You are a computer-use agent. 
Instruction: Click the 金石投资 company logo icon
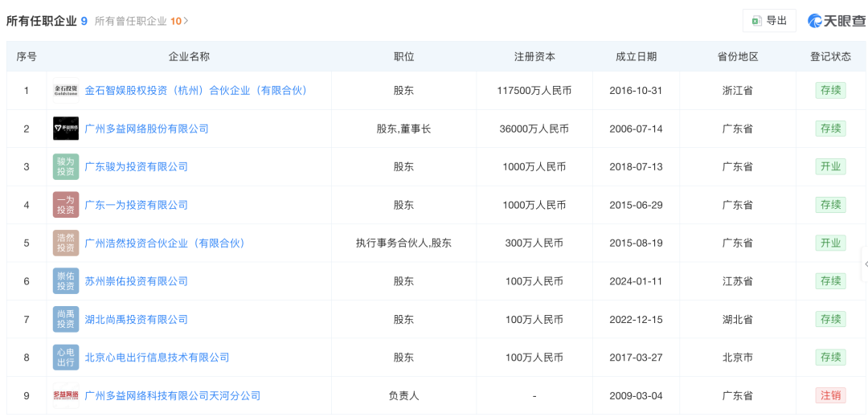pos(66,91)
